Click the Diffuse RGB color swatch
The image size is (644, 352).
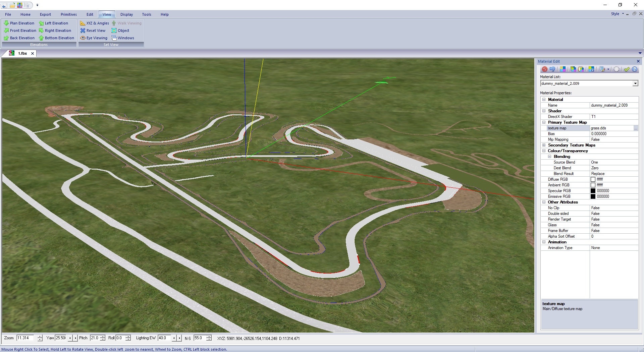click(x=593, y=179)
